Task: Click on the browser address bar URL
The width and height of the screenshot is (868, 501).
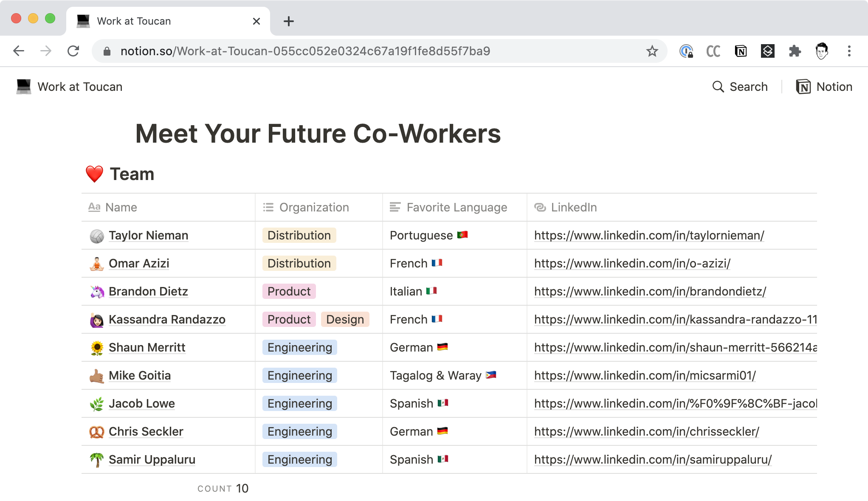Action: click(x=305, y=51)
